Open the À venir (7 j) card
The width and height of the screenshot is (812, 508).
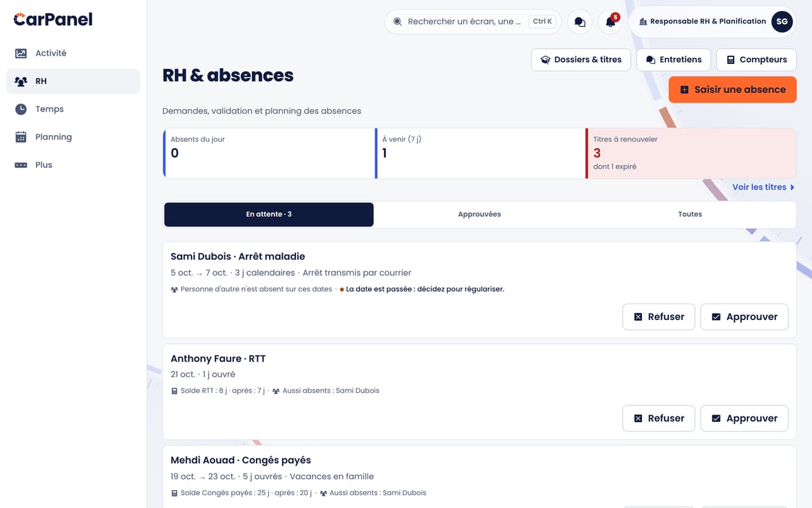(x=480, y=154)
